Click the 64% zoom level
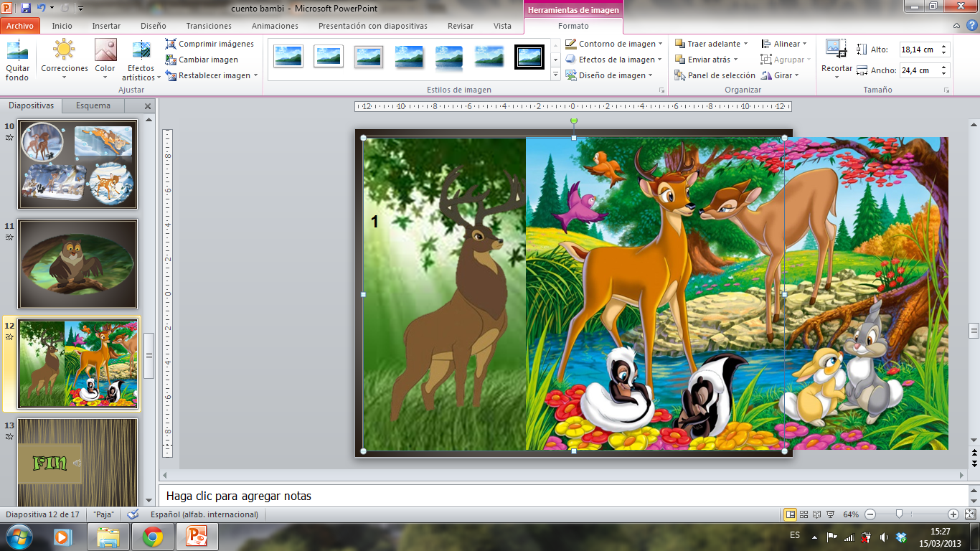Image resolution: width=980 pixels, height=551 pixels. pyautogui.click(x=851, y=514)
